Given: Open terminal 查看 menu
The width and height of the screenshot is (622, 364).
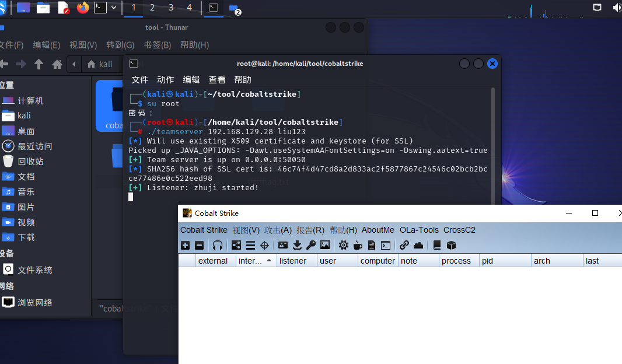Looking at the screenshot, I should 217,80.
